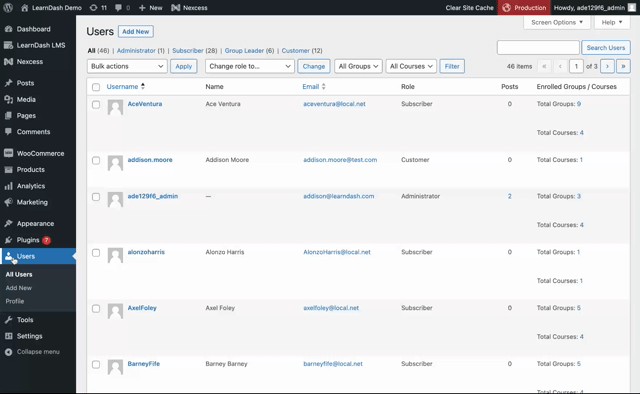
Task: Tick the select-all users checkbox
Action: point(96,87)
